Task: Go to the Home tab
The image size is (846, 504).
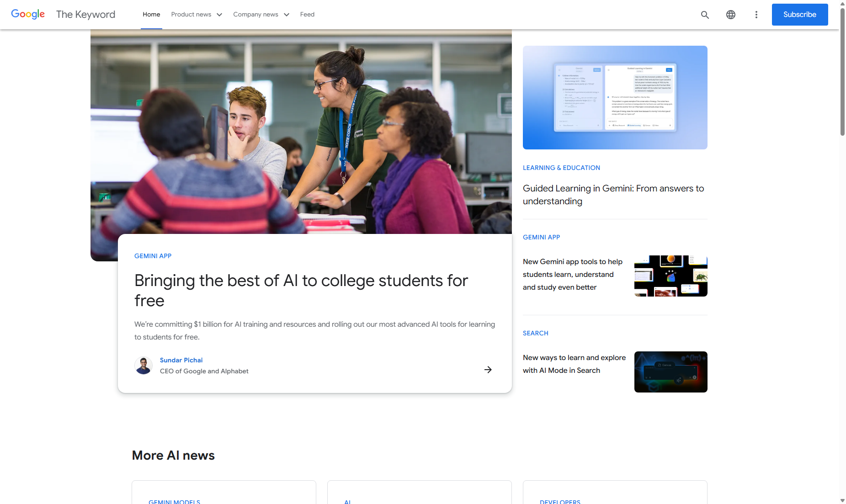Action: [151, 15]
